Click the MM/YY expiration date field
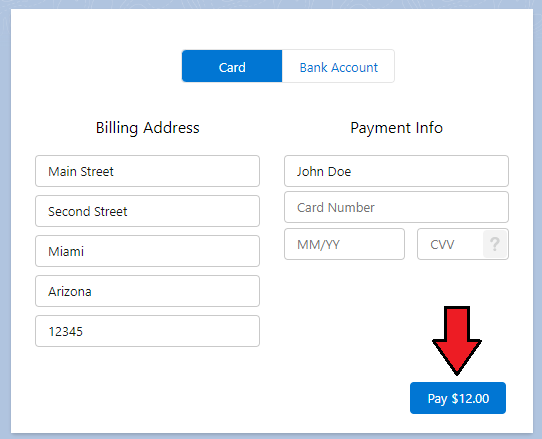This screenshot has height=439, width=542. tap(344, 244)
